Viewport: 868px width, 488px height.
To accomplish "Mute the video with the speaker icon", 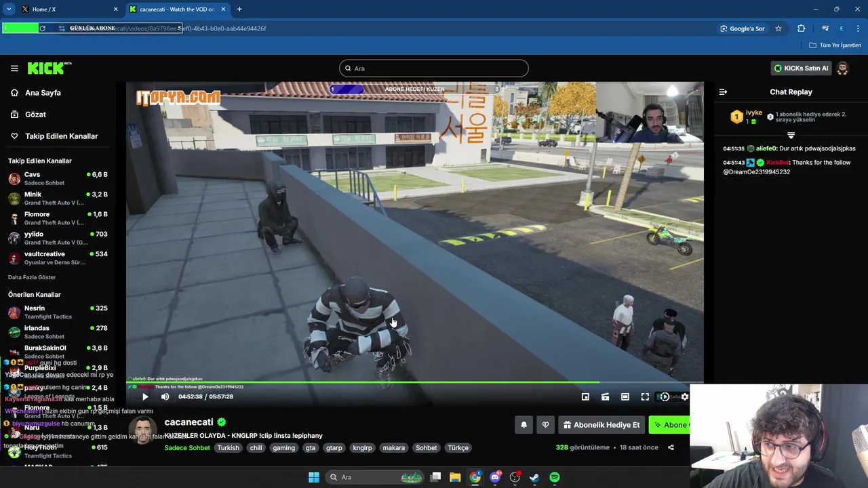I will 165,396.
